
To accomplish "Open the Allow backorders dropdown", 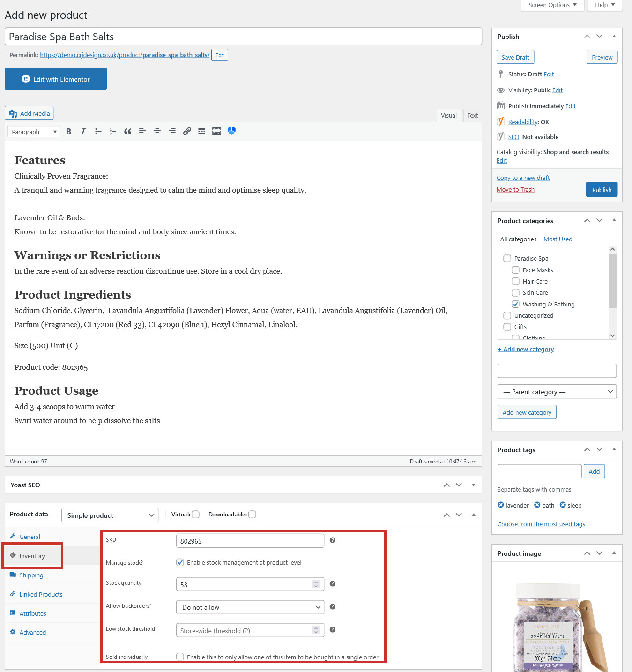I will coord(250,607).
